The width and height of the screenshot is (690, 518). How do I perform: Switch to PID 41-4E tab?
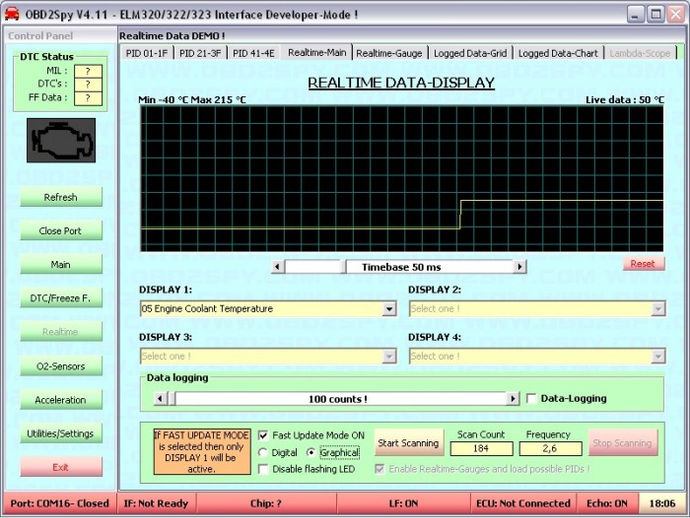253,53
